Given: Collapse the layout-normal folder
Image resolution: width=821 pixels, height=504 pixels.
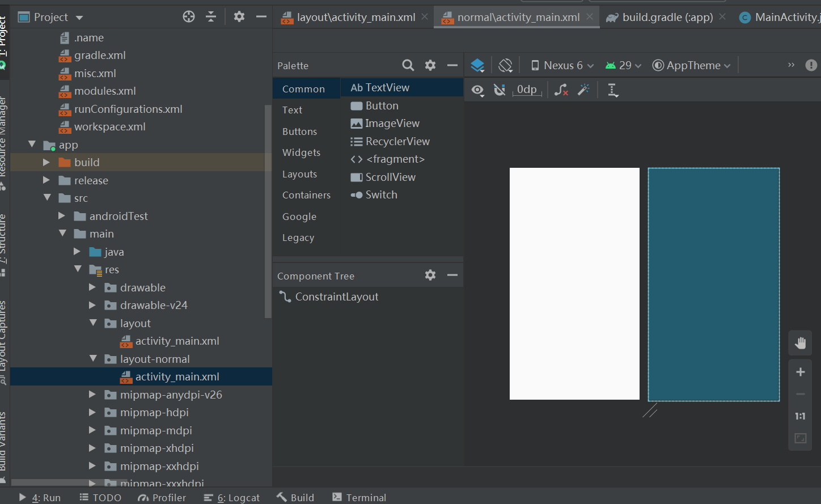Looking at the screenshot, I should pos(93,358).
